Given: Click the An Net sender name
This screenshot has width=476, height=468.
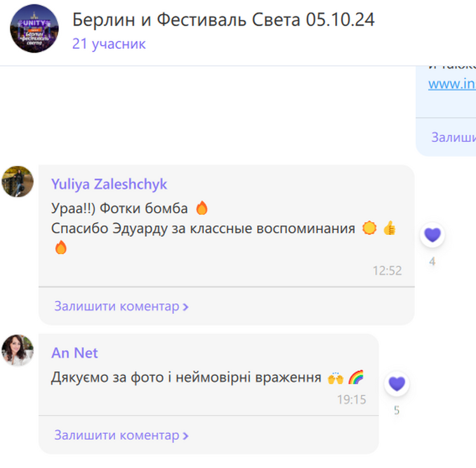Looking at the screenshot, I should (x=75, y=353).
